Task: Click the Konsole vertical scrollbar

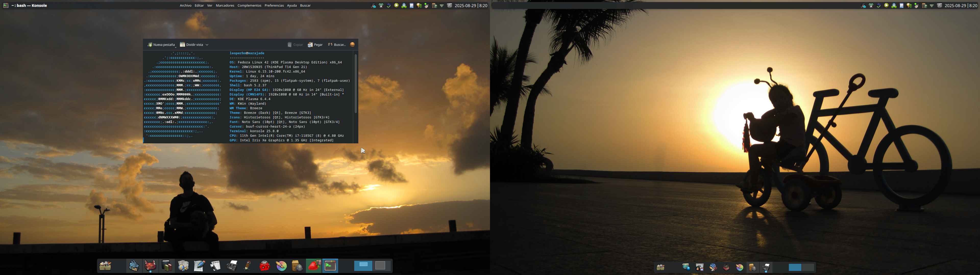Action: coord(356,84)
